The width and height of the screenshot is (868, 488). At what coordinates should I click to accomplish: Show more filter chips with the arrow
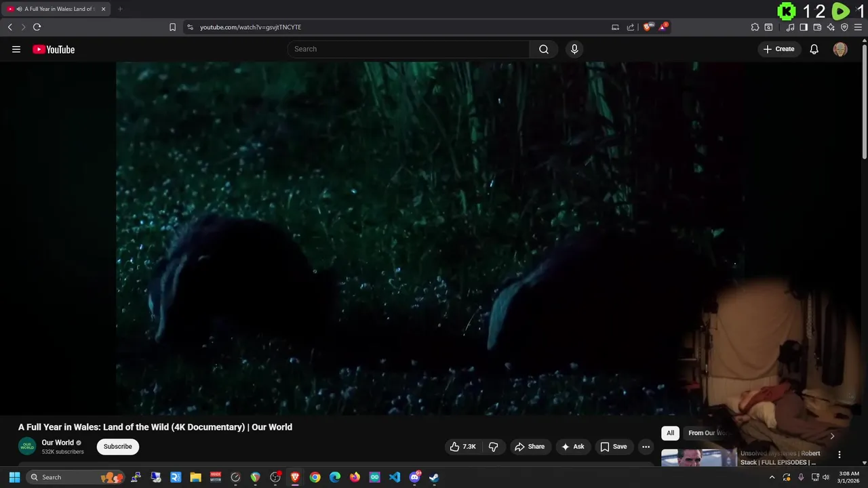832,436
